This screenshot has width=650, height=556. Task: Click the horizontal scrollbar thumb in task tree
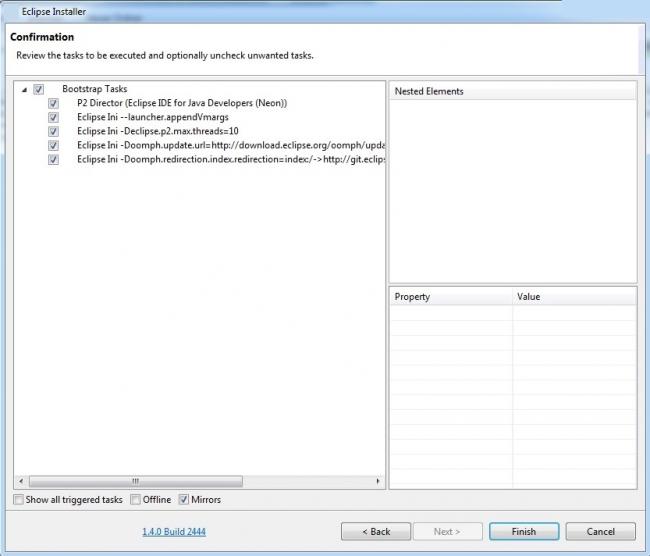136,481
